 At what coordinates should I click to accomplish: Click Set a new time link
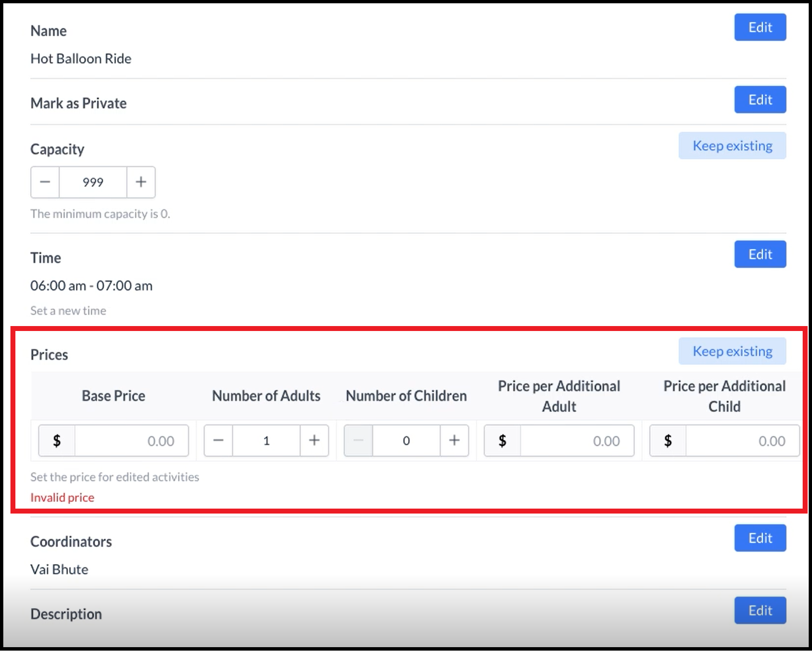68,310
